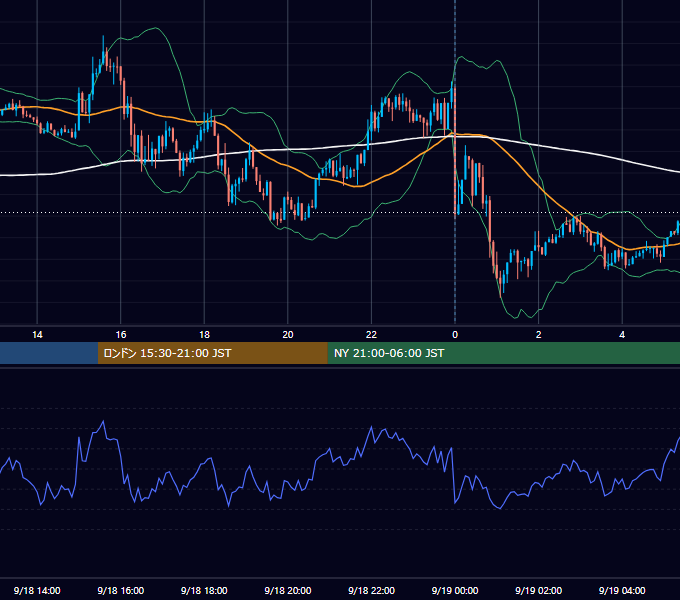Image resolution: width=680 pixels, height=600 pixels.
Task: Click the '2' hour axis label
Action: click(539, 335)
